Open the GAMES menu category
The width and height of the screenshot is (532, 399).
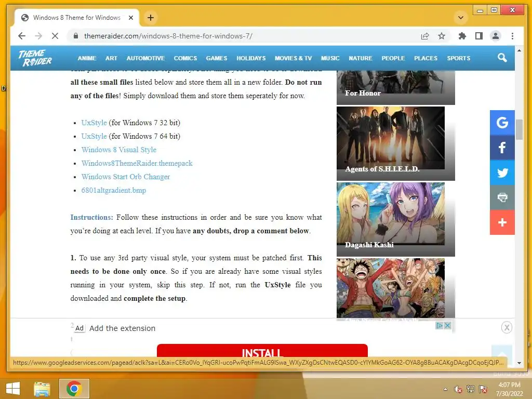click(217, 58)
